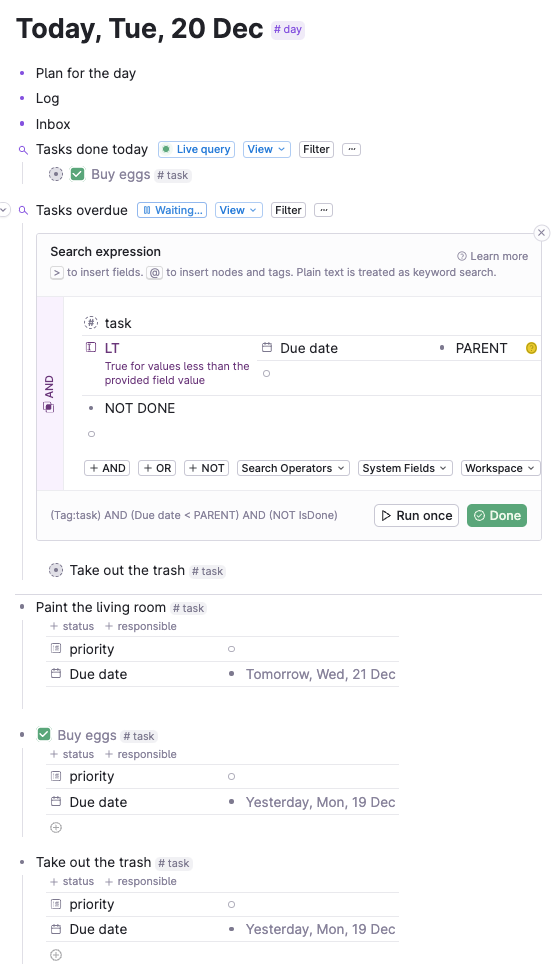Expand the View dropdown for Tasks overdue

[238, 210]
